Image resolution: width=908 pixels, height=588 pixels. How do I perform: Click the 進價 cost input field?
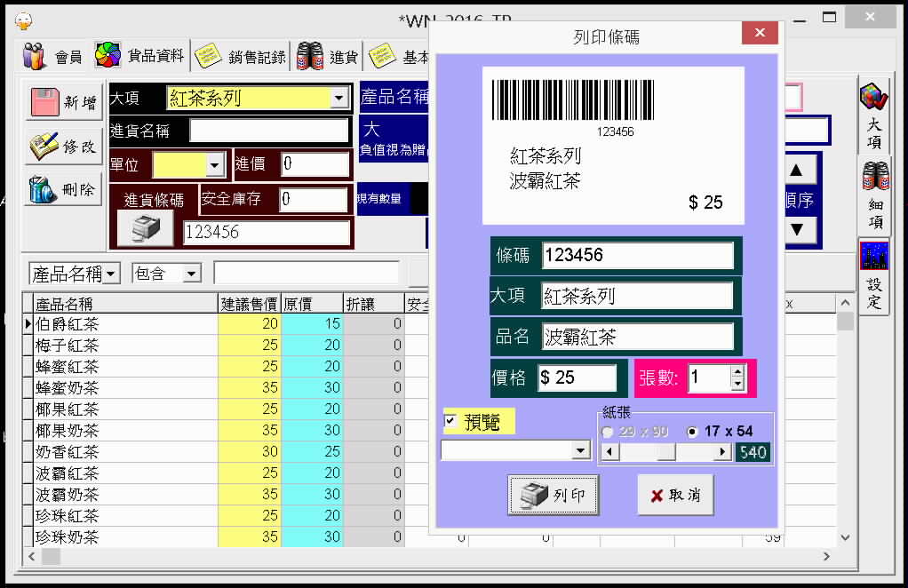coord(315,164)
